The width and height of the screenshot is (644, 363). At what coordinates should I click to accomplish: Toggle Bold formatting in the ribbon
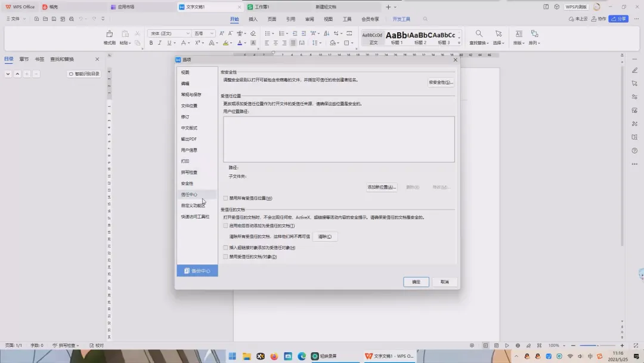click(x=151, y=43)
